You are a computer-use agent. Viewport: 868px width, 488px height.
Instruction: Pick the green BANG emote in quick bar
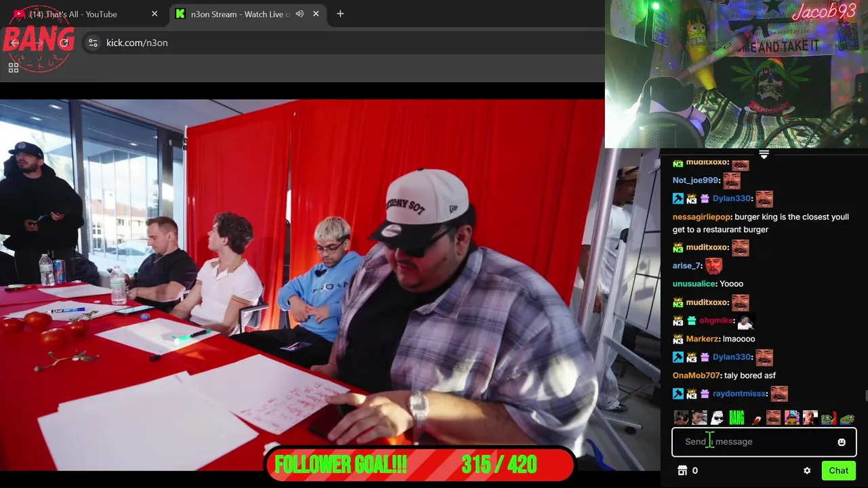point(736,418)
